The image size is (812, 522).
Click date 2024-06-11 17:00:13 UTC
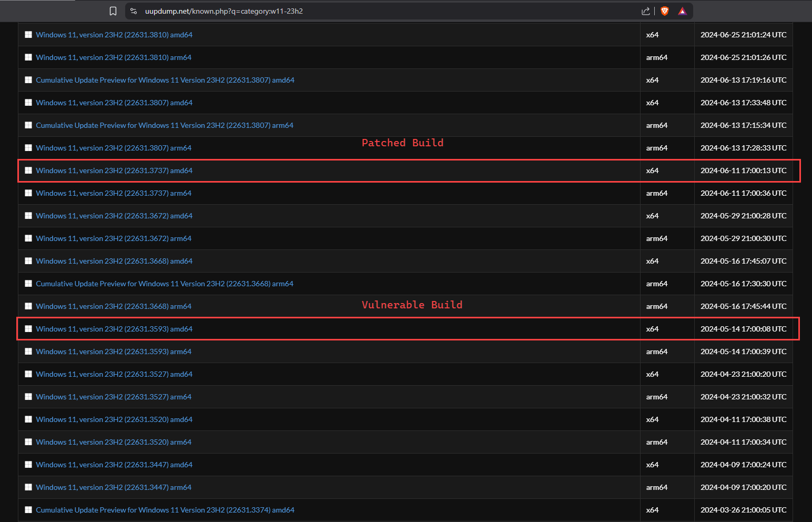[744, 170]
